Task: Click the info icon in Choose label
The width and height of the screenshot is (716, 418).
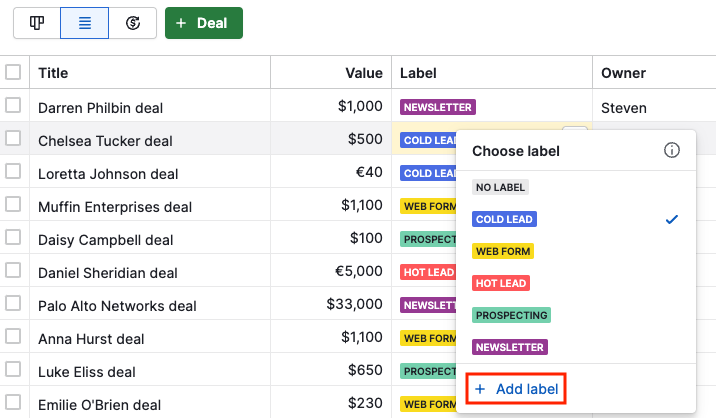Action: 672,151
